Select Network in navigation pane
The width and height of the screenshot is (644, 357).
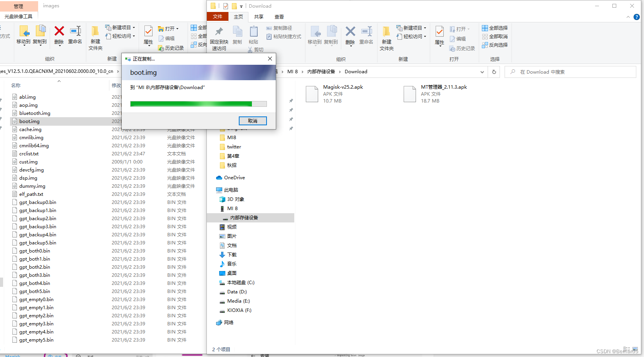pyautogui.click(x=225, y=323)
